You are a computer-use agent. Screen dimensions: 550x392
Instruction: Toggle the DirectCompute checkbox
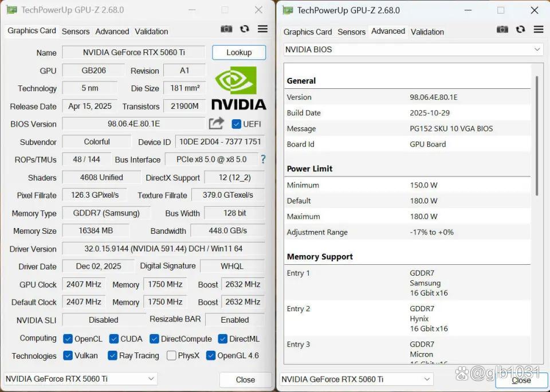[154, 339]
